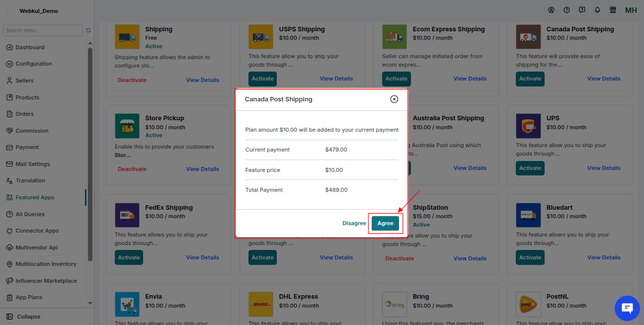Click the sidebar scroll down arrow
This screenshot has height=325, width=644.
[x=90, y=303]
